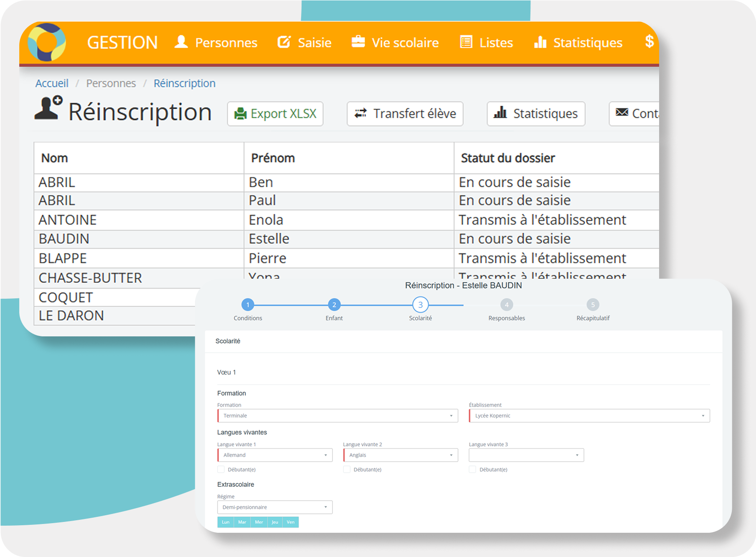Open the Régime dropdown Demi-pensionnaire

[x=275, y=507]
